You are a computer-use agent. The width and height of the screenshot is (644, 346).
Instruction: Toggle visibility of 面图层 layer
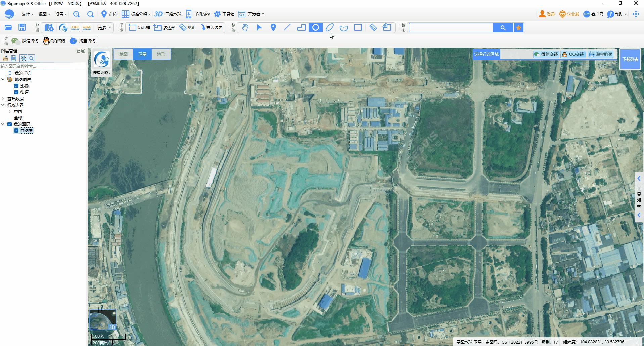click(16, 130)
